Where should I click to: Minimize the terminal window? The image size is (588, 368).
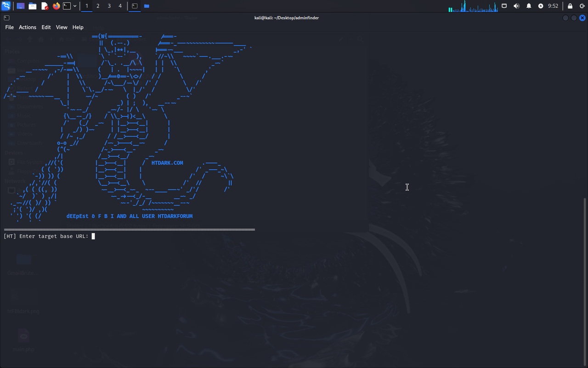565,18
